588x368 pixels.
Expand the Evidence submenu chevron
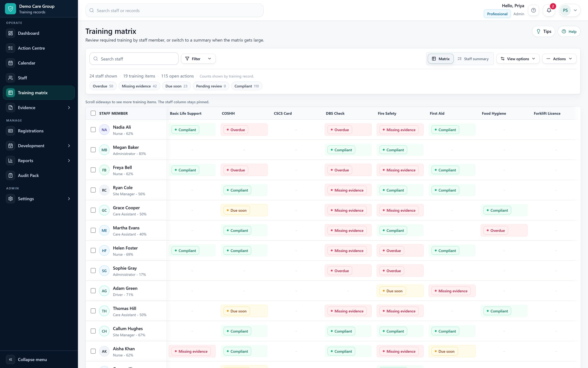click(x=69, y=107)
